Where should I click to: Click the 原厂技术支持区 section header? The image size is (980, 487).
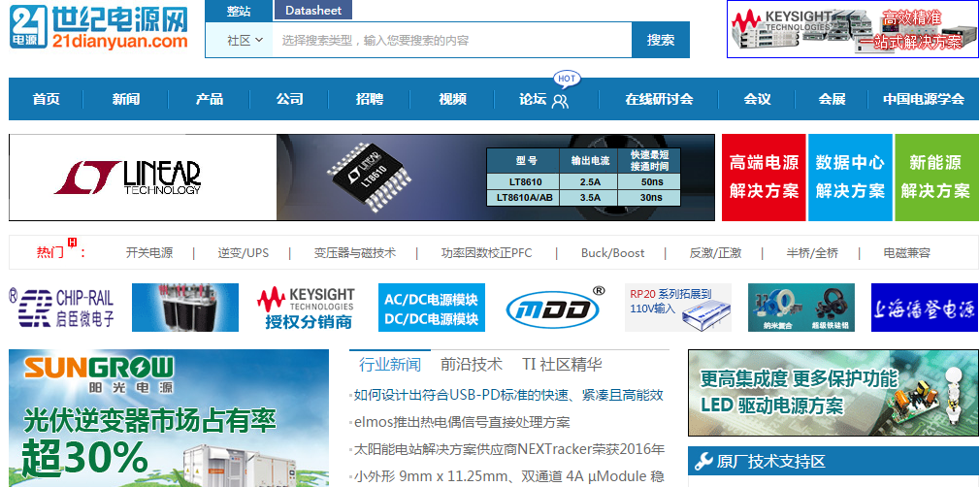coord(833,462)
